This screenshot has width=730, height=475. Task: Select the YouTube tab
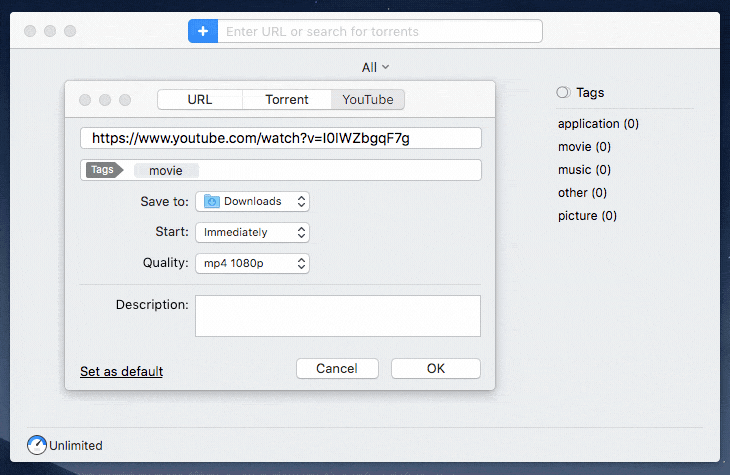368,100
